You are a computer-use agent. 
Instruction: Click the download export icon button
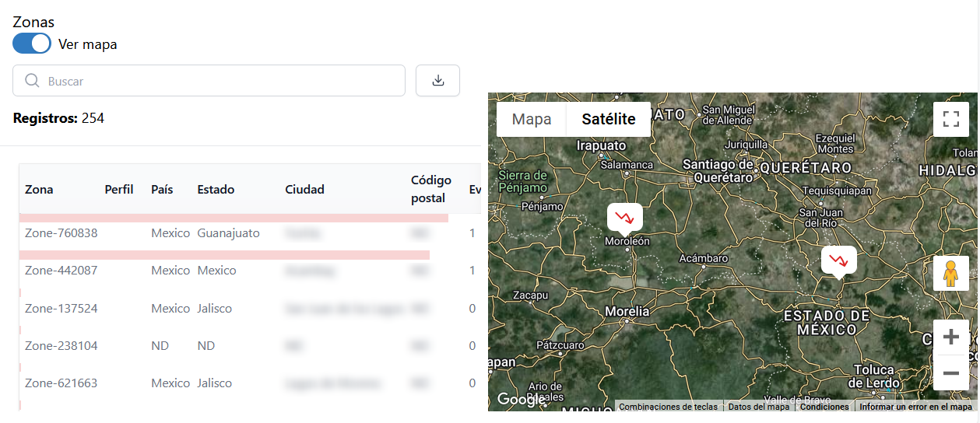coord(437,81)
